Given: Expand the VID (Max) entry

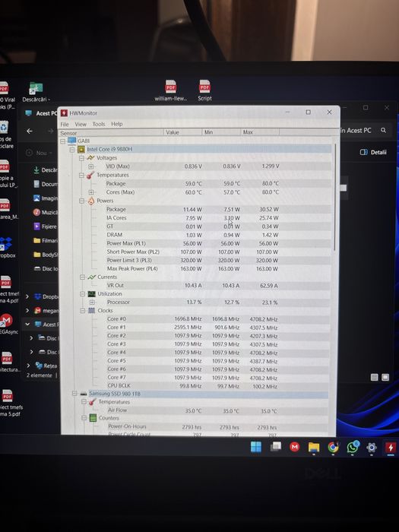Looking at the screenshot, I should (90, 166).
